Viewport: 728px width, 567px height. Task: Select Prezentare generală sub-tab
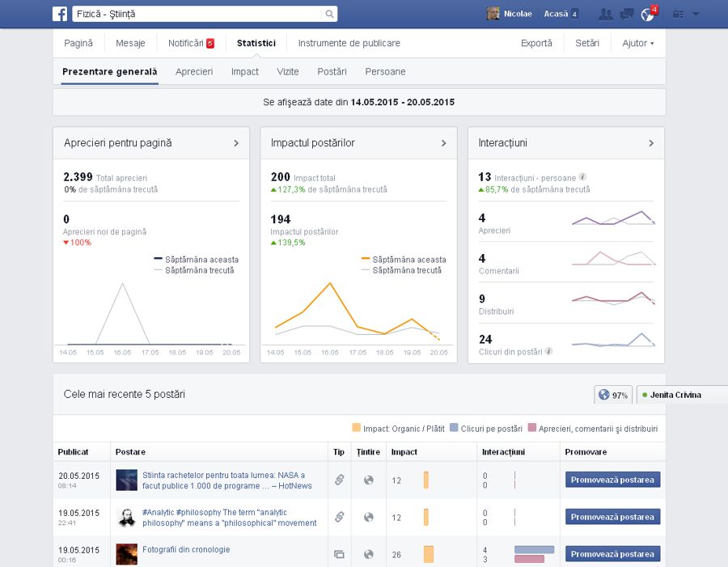coord(109,71)
